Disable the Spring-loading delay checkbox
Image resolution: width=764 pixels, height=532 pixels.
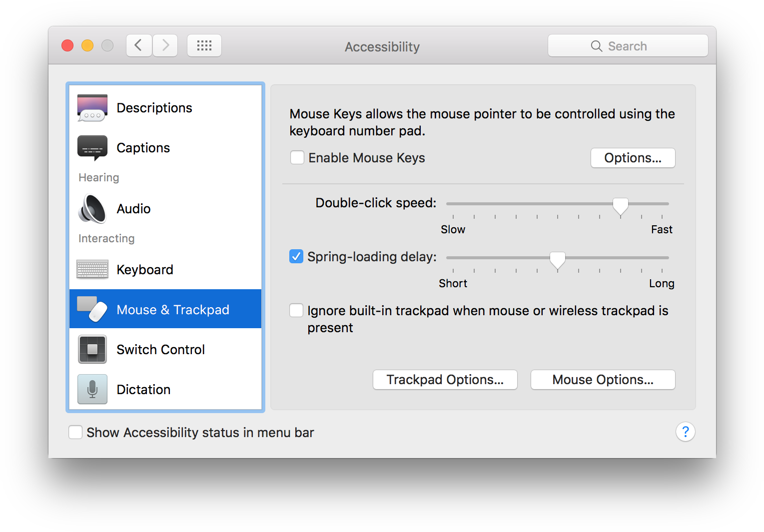(x=296, y=256)
